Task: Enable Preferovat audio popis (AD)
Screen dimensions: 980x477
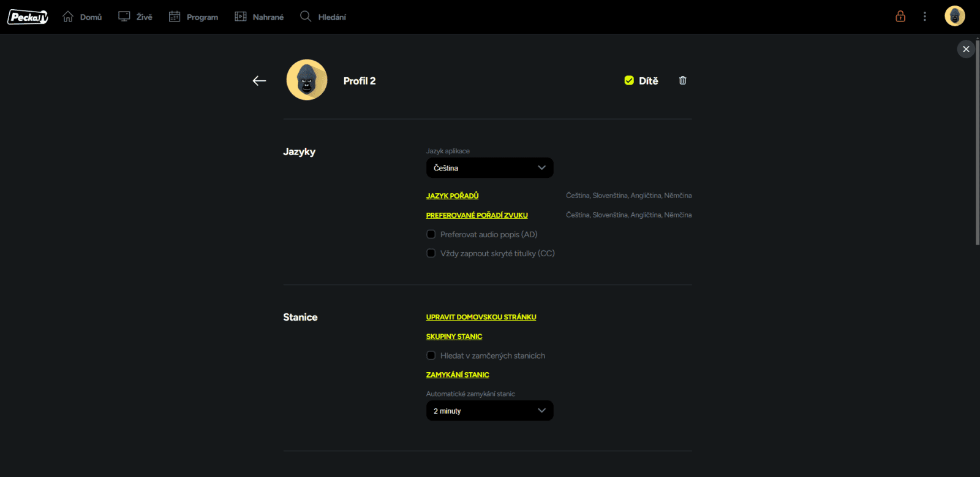Action: coord(431,234)
